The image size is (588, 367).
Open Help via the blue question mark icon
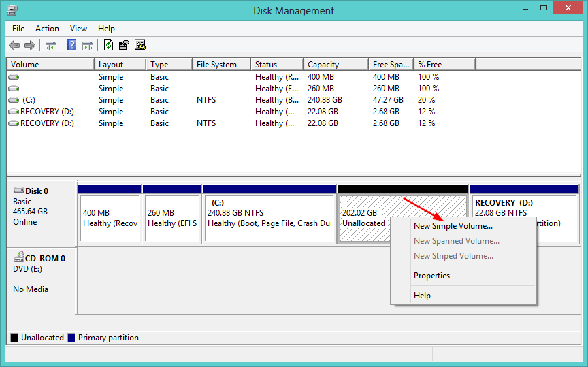coord(71,46)
